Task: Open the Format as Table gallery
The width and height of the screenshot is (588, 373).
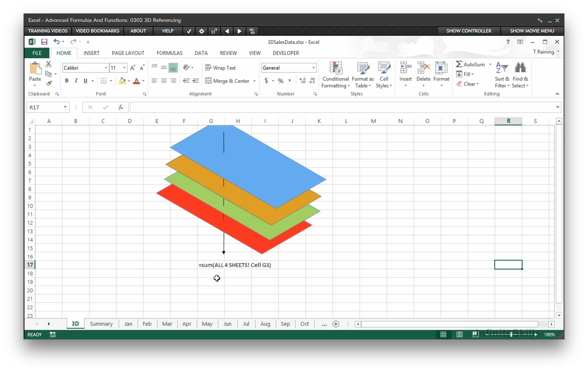Action: coord(363,75)
